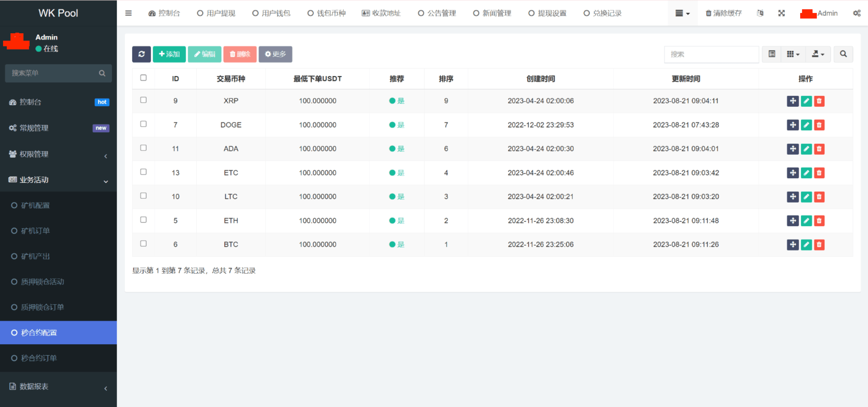Click the table 搜索 input field
Viewport: 868px width, 407px height.
coord(711,54)
